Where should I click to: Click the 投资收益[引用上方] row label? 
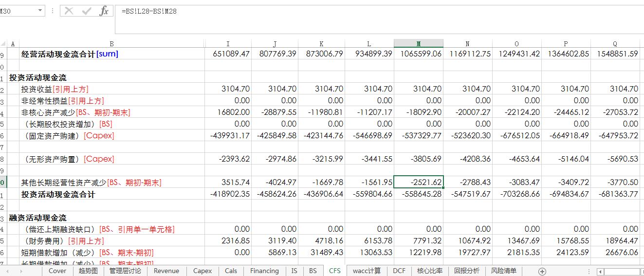(x=55, y=89)
